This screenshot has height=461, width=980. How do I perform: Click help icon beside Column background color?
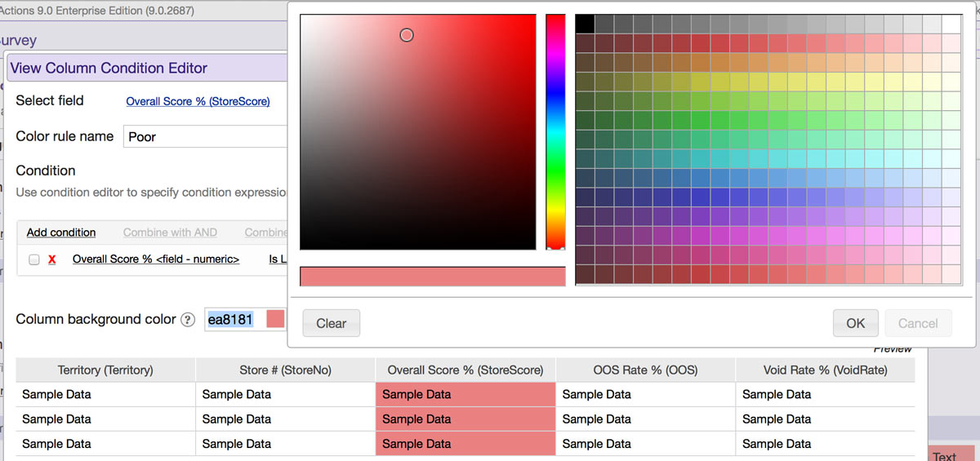click(188, 320)
